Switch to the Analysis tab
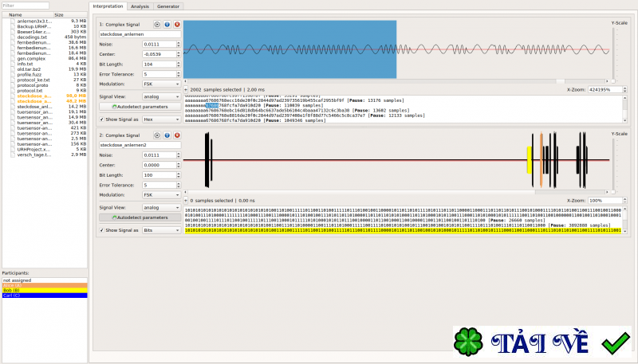 (140, 6)
